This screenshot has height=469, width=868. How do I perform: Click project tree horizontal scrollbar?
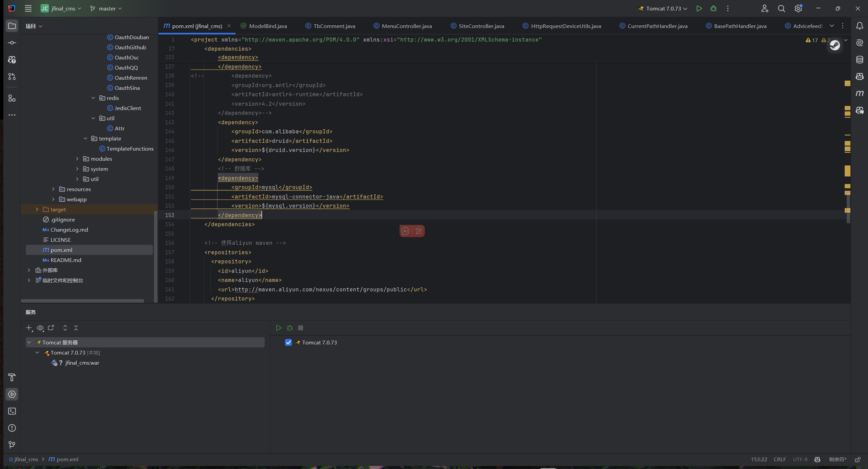point(82,301)
